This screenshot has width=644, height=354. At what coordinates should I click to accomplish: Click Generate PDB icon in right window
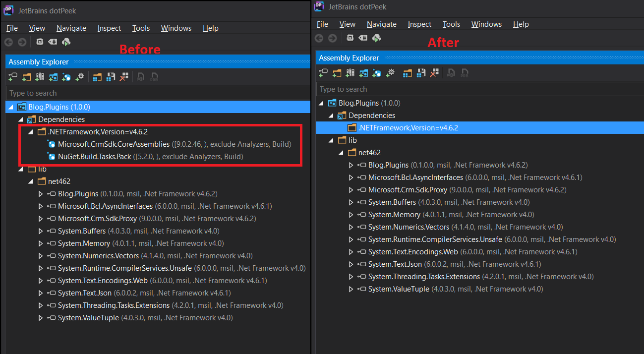[465, 73]
